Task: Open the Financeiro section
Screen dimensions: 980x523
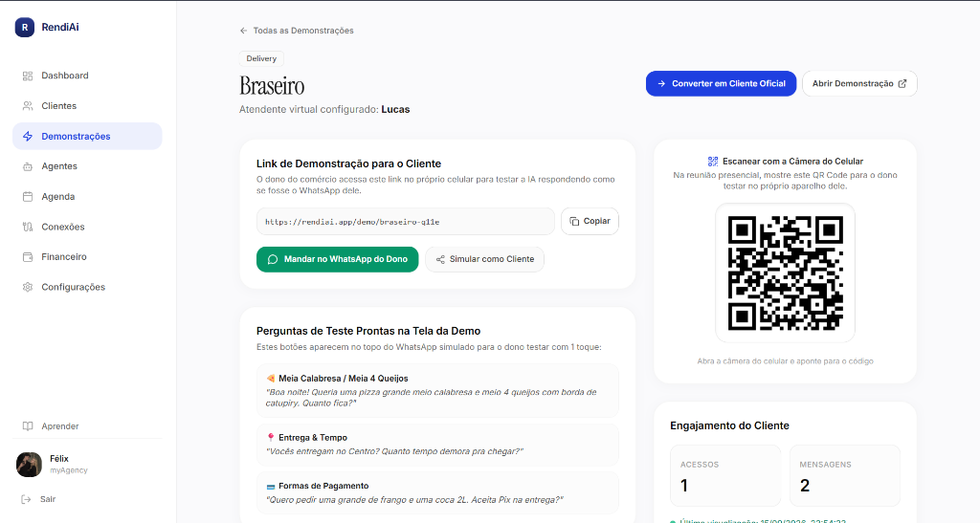Action: coord(87,257)
